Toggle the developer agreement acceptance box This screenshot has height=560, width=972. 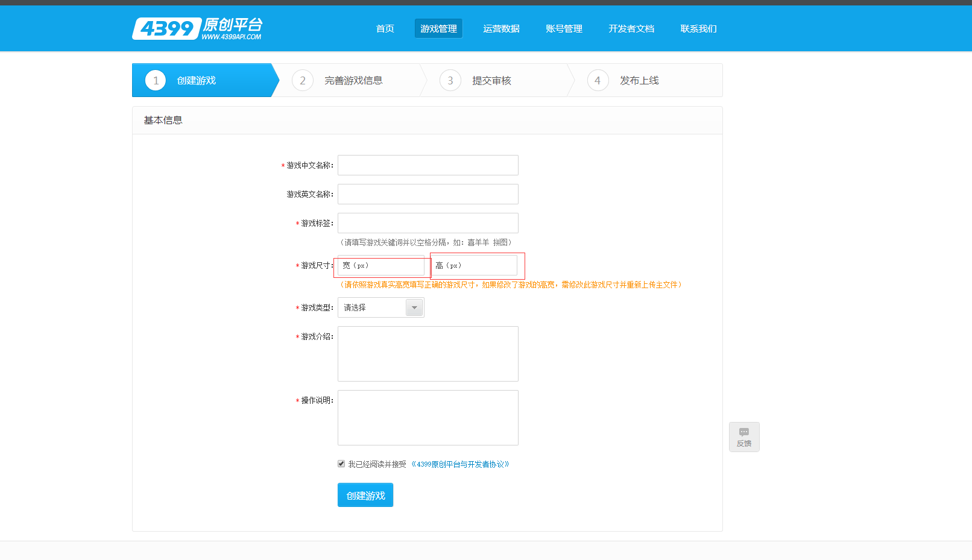click(342, 464)
